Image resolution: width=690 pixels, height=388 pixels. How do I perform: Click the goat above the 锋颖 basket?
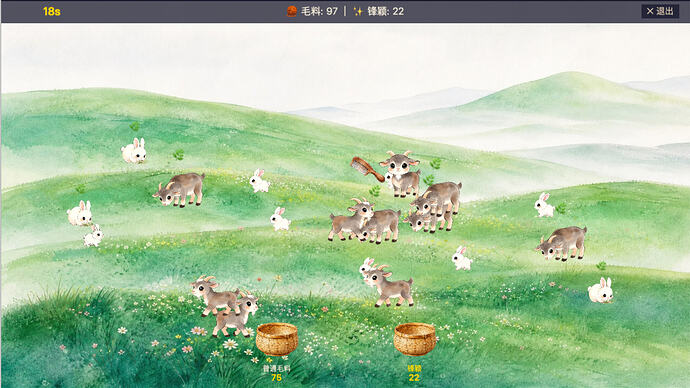pyautogui.click(x=389, y=285)
